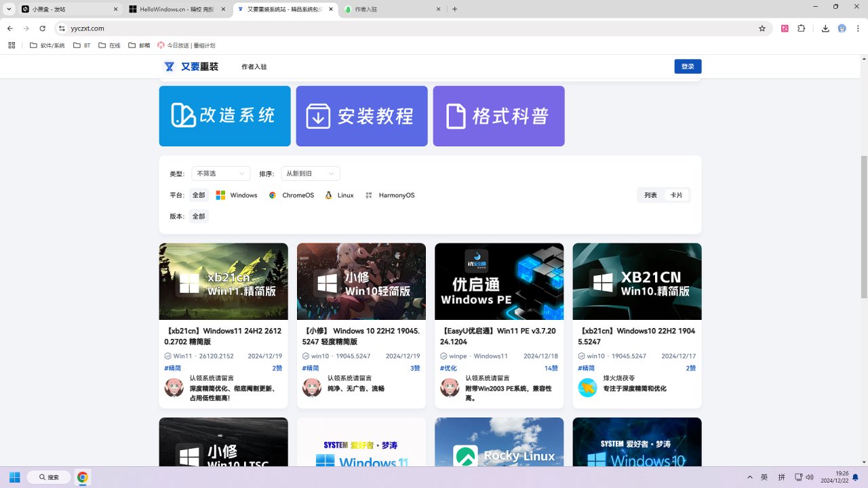
Task: Close the 小黑盒 tab
Action: click(x=115, y=9)
